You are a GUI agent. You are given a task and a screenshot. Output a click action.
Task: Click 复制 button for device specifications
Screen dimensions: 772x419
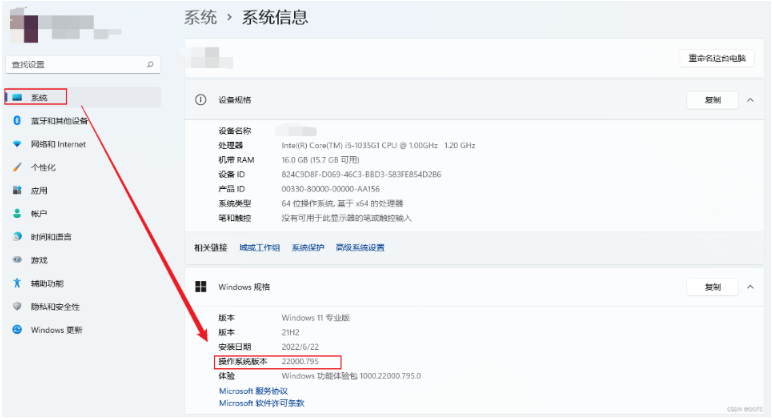point(712,100)
